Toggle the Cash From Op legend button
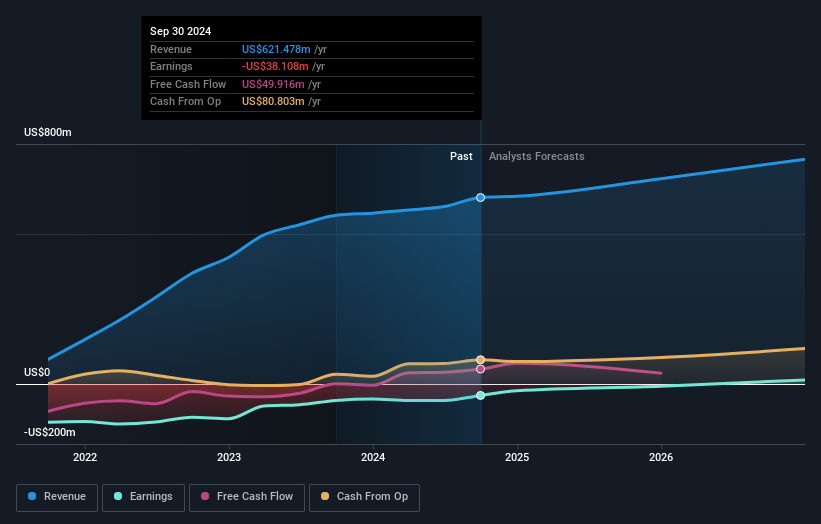Viewport: 821px width, 524px height. [364, 497]
